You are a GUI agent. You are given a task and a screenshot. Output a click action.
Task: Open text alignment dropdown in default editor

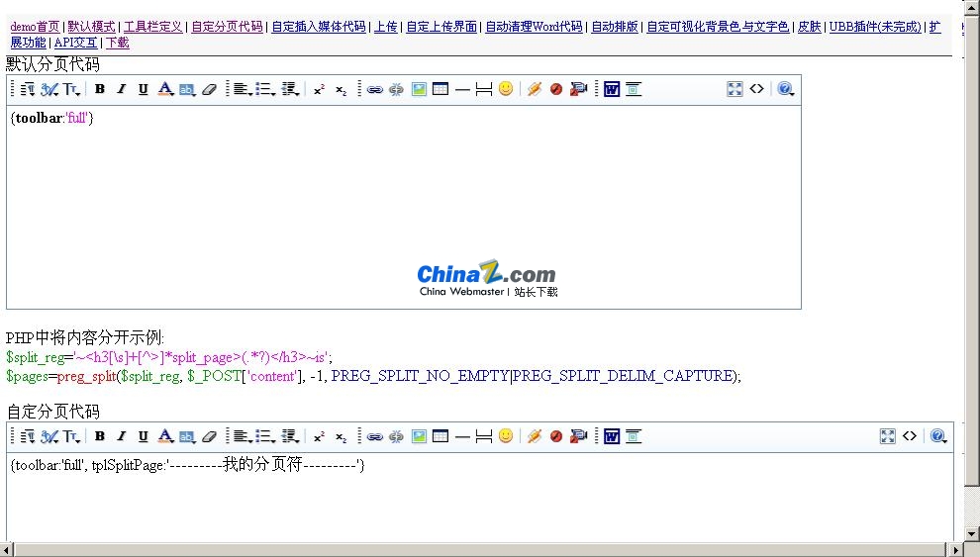point(243,89)
